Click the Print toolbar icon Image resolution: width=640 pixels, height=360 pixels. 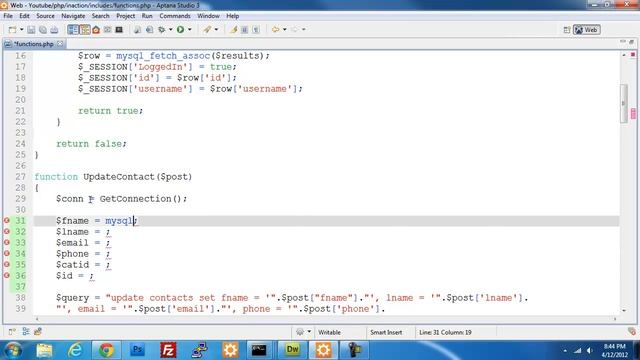click(x=54, y=30)
